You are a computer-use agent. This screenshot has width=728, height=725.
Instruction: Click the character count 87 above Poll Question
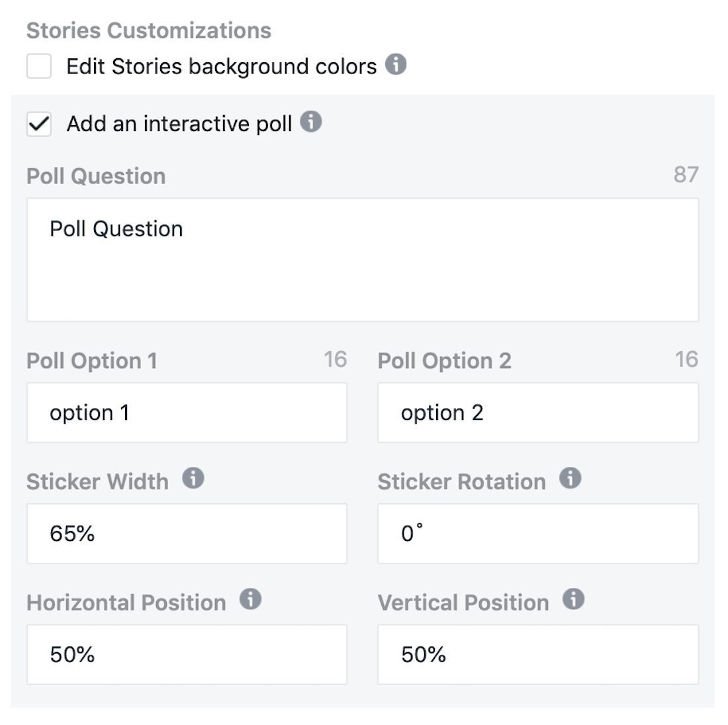(x=690, y=175)
